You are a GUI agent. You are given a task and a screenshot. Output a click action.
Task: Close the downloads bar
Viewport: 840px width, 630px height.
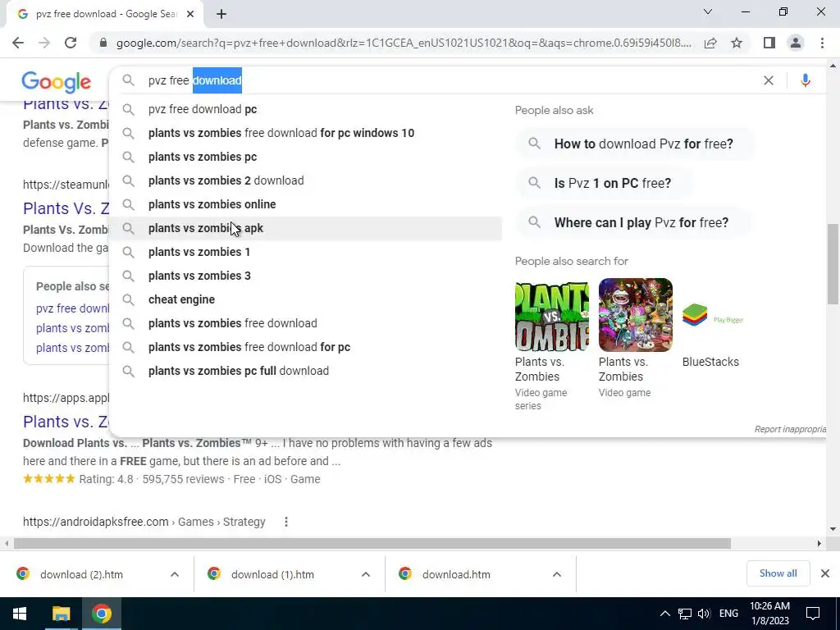[825, 573]
